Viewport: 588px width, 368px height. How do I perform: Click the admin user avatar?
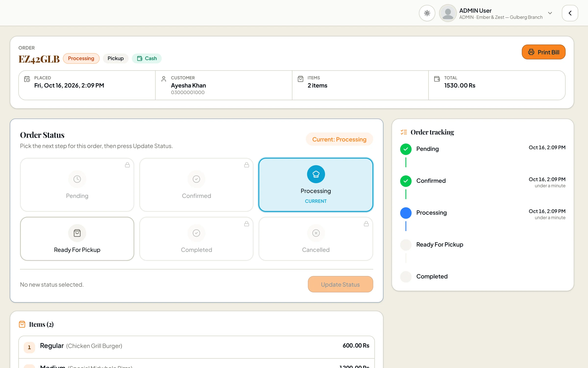(x=448, y=13)
